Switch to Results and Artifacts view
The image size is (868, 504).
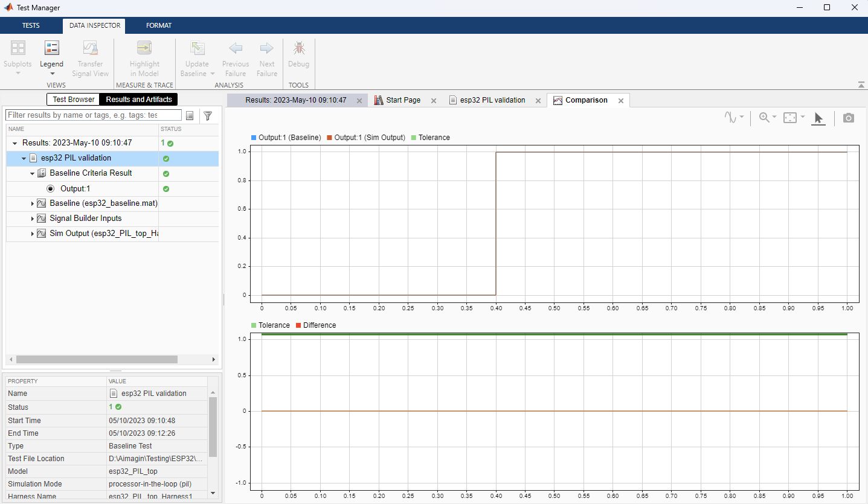pyautogui.click(x=139, y=100)
